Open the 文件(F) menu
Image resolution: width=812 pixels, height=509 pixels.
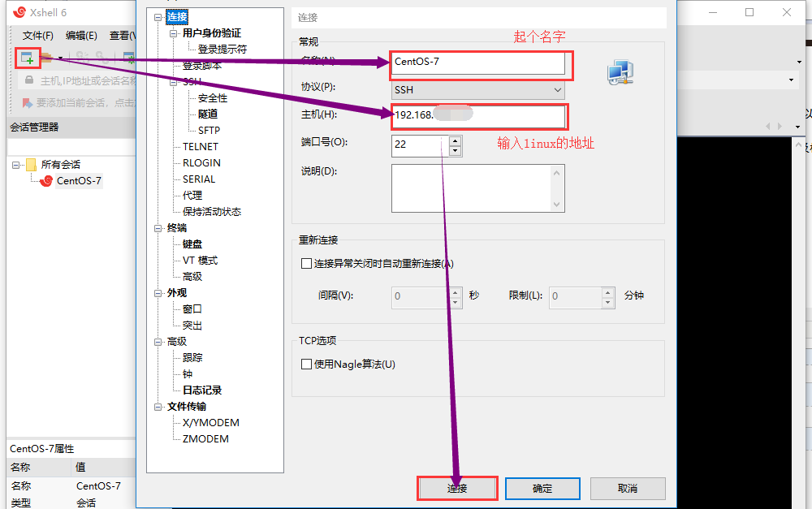click(38, 35)
